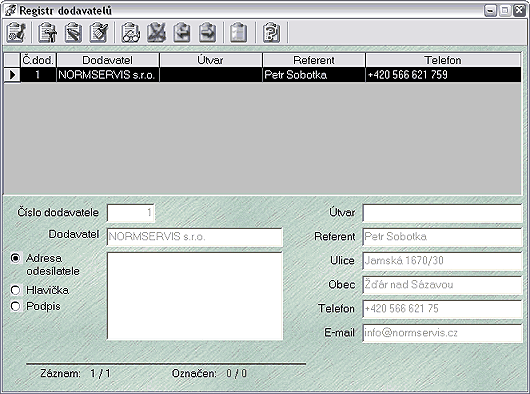This screenshot has height=394, width=530.
Task: Click the Číslo dodavatele input field
Action: (131, 213)
